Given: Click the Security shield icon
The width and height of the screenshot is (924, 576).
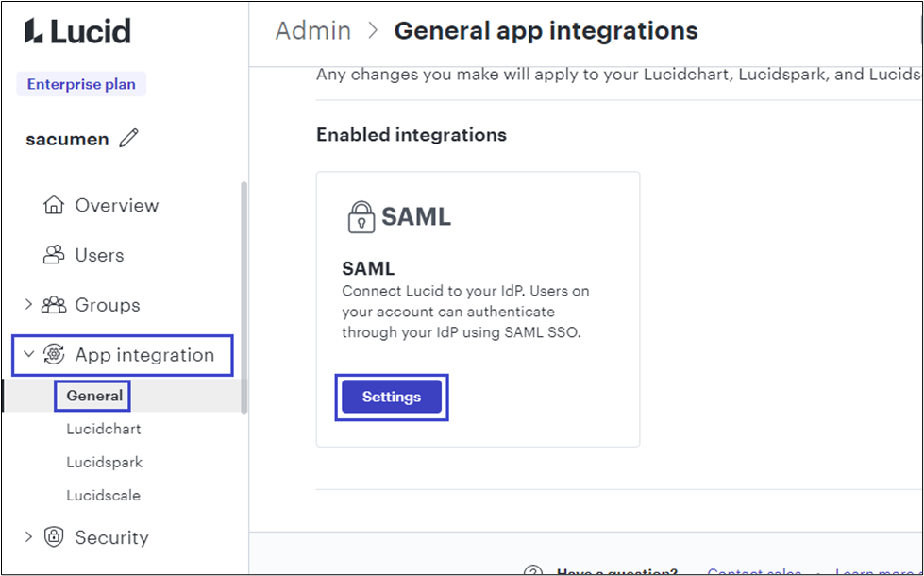Looking at the screenshot, I should [55, 537].
